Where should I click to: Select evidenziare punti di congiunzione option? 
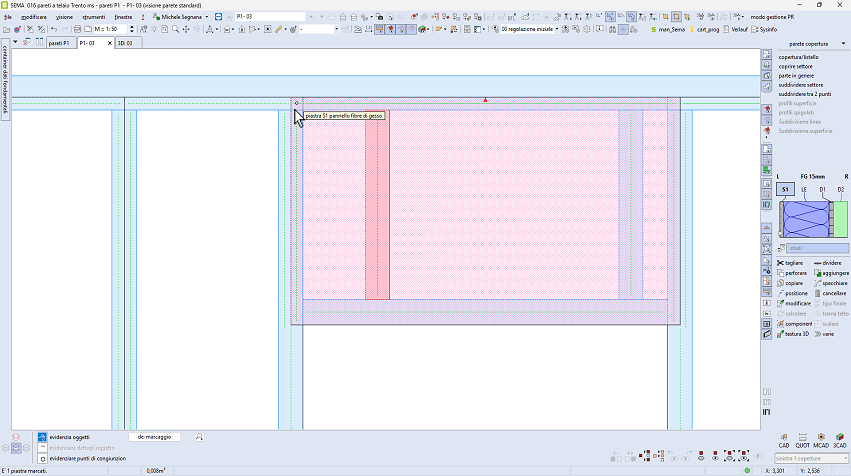pyautogui.click(x=87, y=458)
